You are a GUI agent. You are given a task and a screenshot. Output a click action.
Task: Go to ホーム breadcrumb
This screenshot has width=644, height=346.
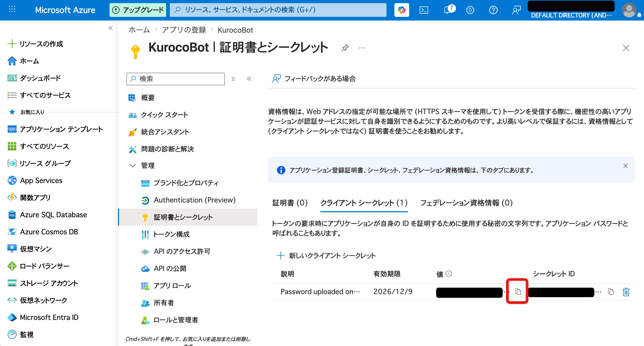139,30
